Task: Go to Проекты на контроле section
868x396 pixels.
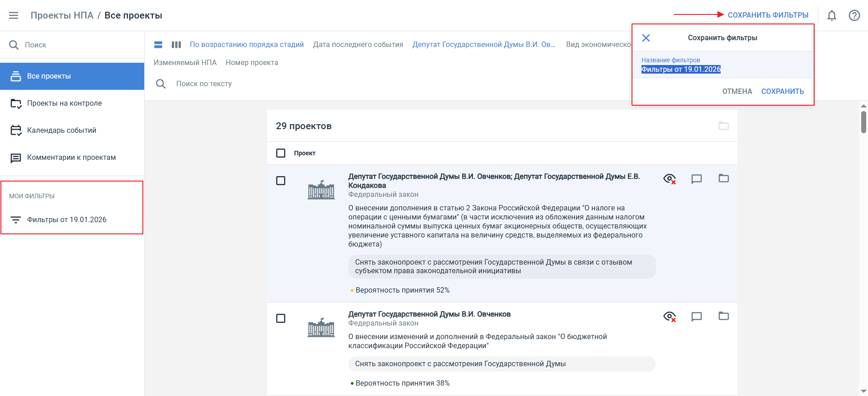Action: pyautogui.click(x=64, y=103)
